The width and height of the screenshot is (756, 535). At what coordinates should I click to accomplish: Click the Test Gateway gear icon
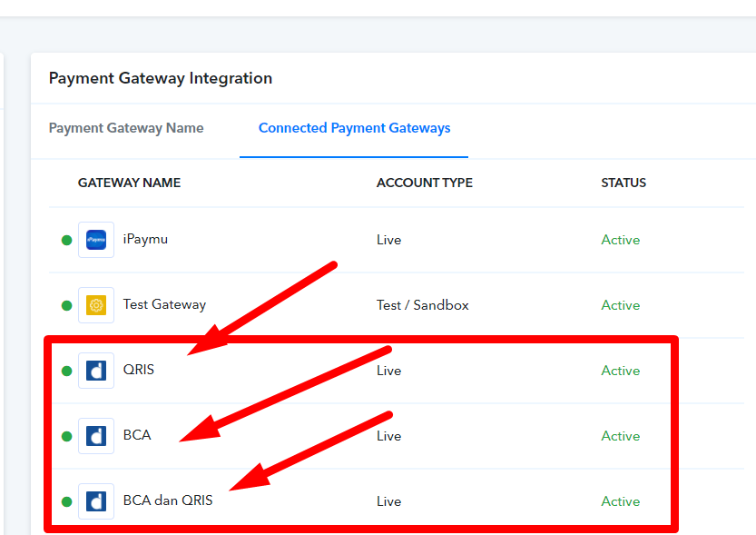click(x=96, y=305)
